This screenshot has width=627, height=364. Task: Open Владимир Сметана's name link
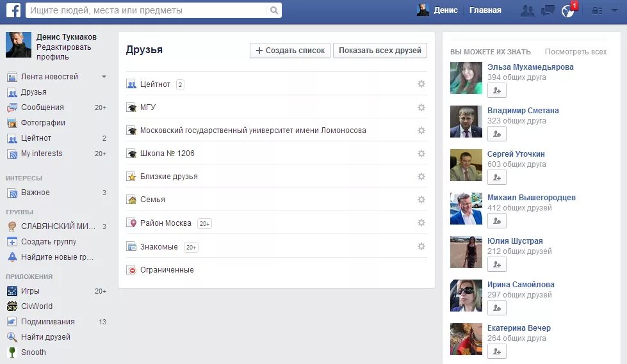[x=523, y=110]
